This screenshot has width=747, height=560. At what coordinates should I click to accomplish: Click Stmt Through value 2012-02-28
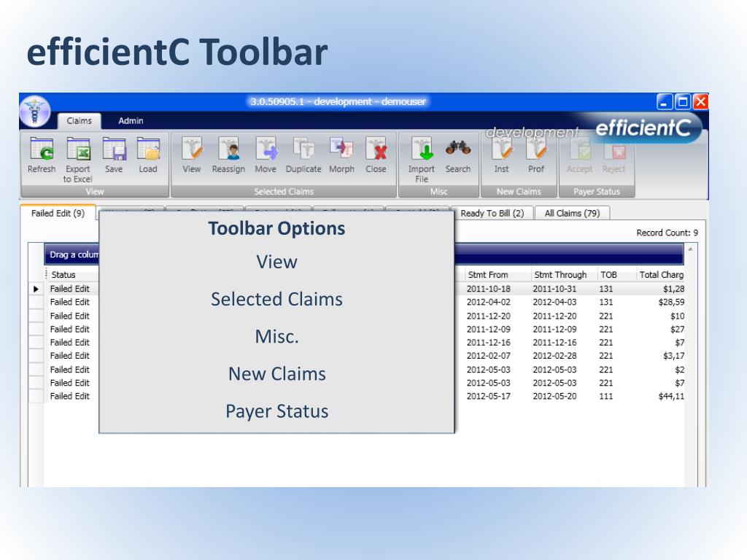pyautogui.click(x=554, y=356)
